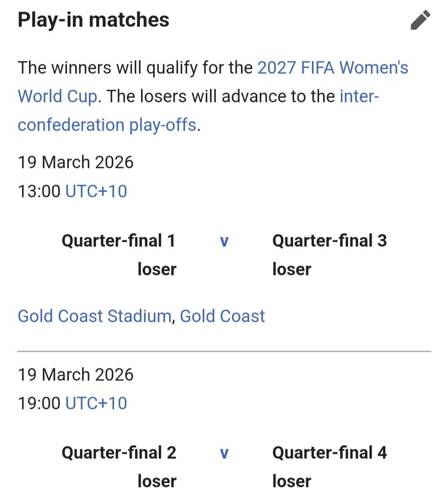Tap the 13:00 kickoff time text
The height and width of the screenshot is (504, 448).
coord(39,191)
